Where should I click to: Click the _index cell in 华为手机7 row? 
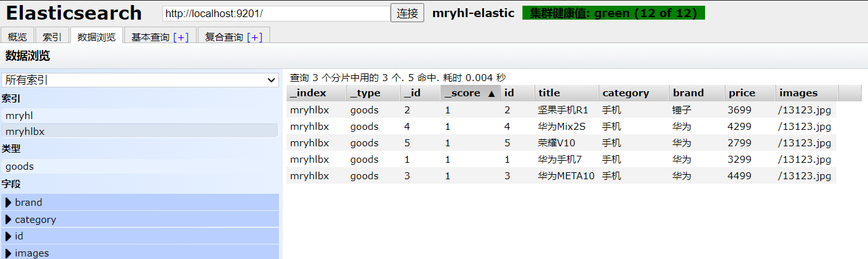tap(309, 160)
